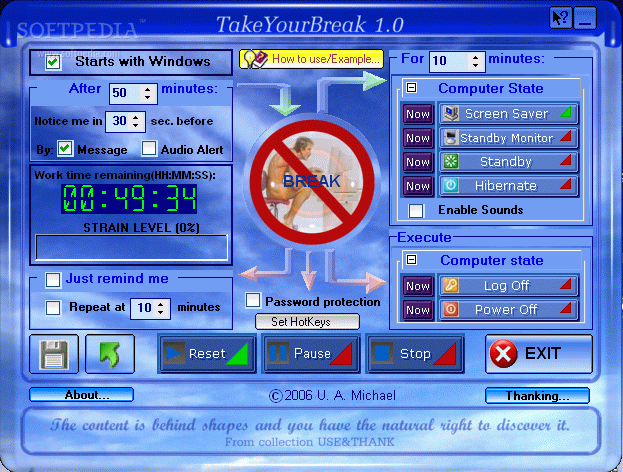Screen dimensions: 623x472
Task: Stop the work timer
Action: click(x=415, y=354)
